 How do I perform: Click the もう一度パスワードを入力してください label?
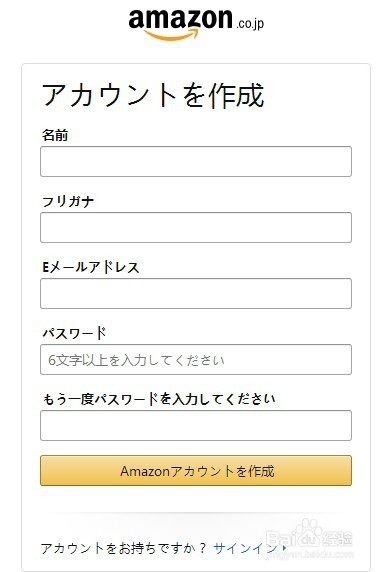(159, 399)
